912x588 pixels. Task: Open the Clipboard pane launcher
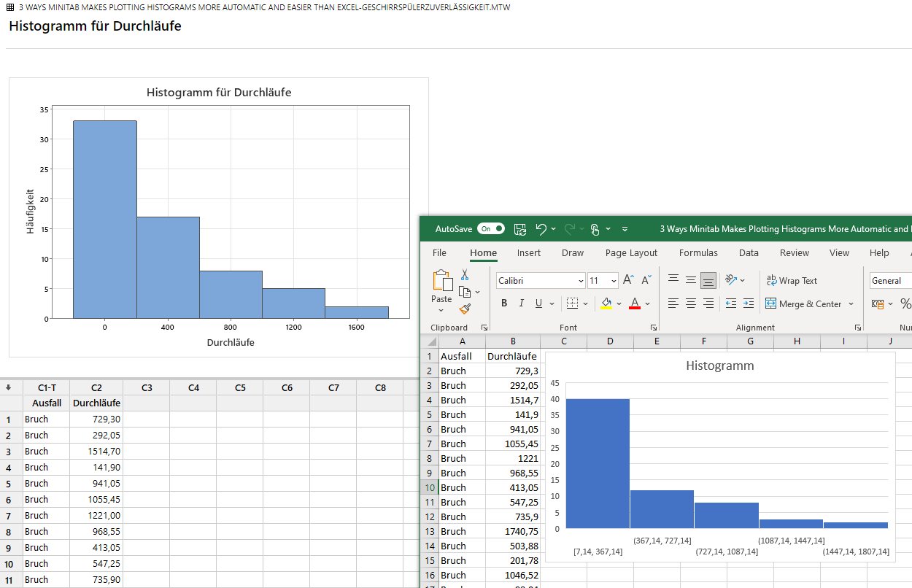(x=484, y=328)
